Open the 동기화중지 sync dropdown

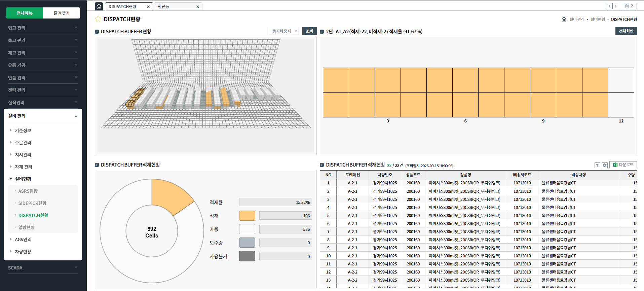[284, 31]
